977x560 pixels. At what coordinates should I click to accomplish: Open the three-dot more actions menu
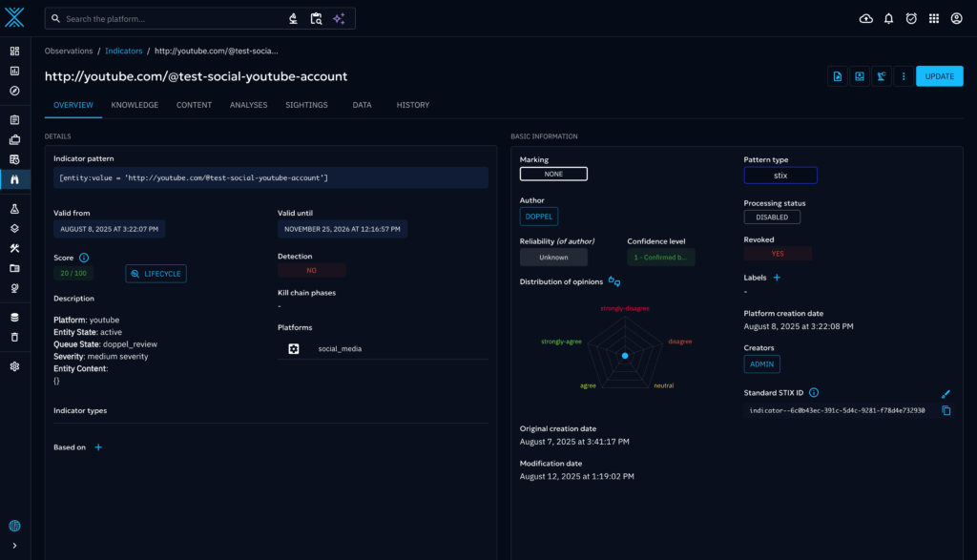coord(903,76)
